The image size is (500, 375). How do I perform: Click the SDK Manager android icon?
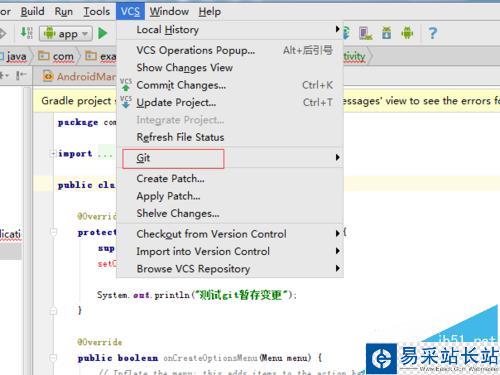[x=386, y=33]
